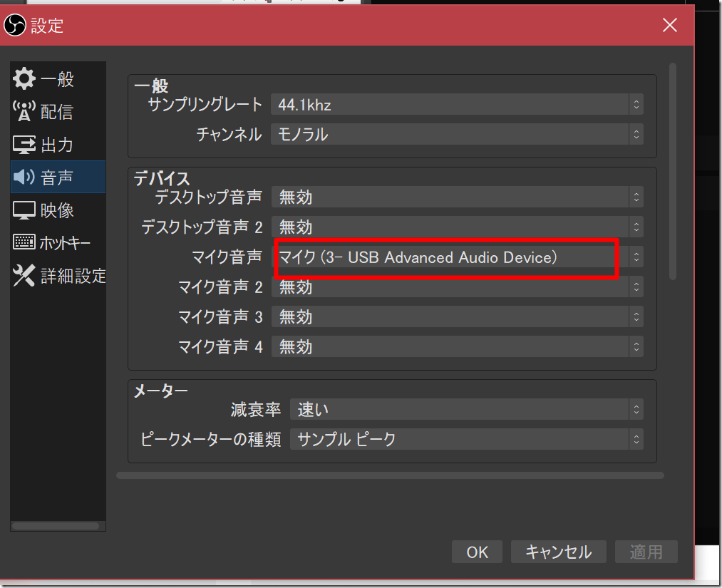Click the arrow spinner on サンプリングレート
Image resolution: width=722 pixels, height=588 pixels.
636,105
